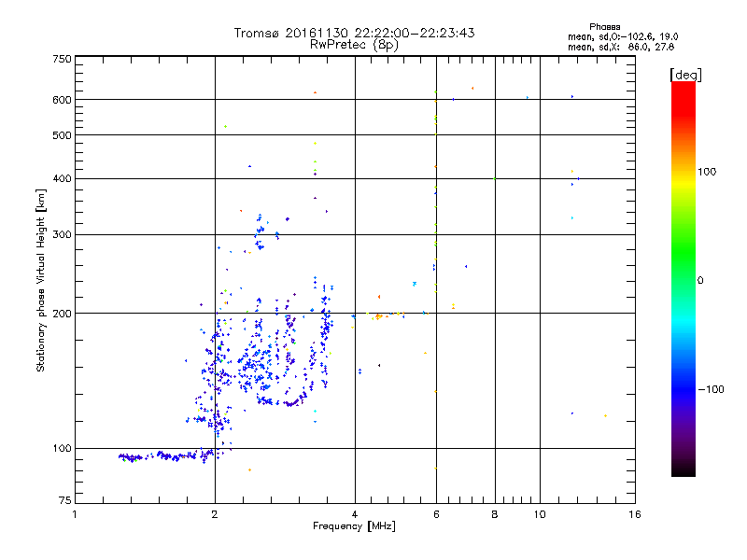Image resolution: width=747 pixels, height=560 pixels.
Task: Click the y-axis tick label '400'
Action: [x=62, y=179]
